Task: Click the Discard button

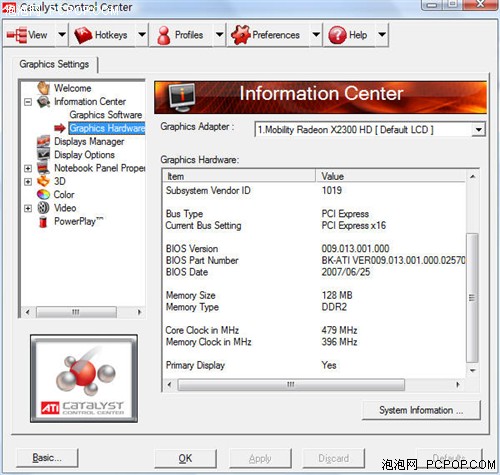Action: pos(333,459)
